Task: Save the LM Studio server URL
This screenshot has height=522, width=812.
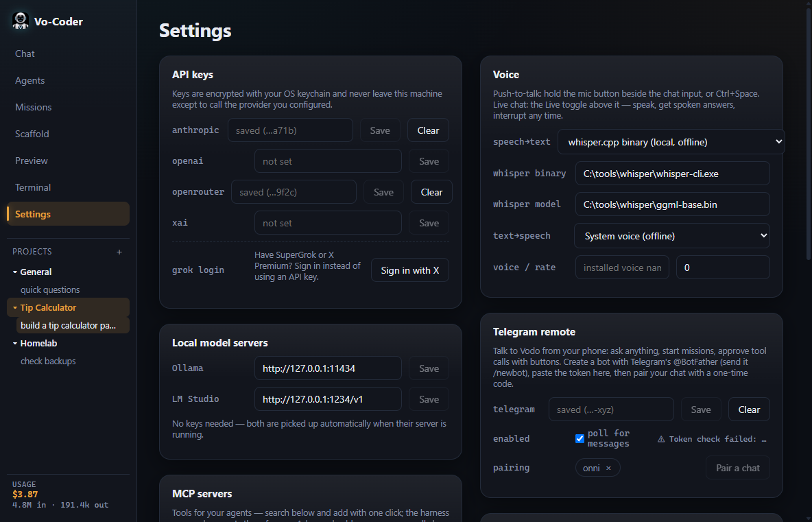Action: (x=429, y=399)
